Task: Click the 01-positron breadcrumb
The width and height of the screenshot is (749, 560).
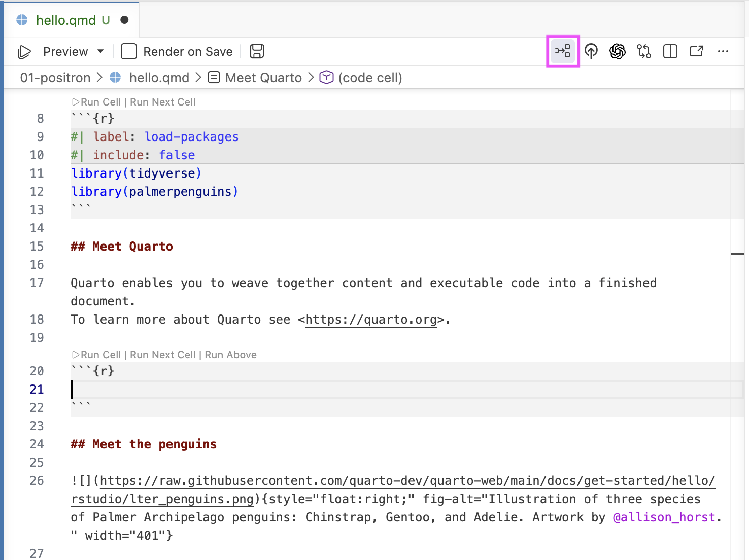Action: coord(55,78)
